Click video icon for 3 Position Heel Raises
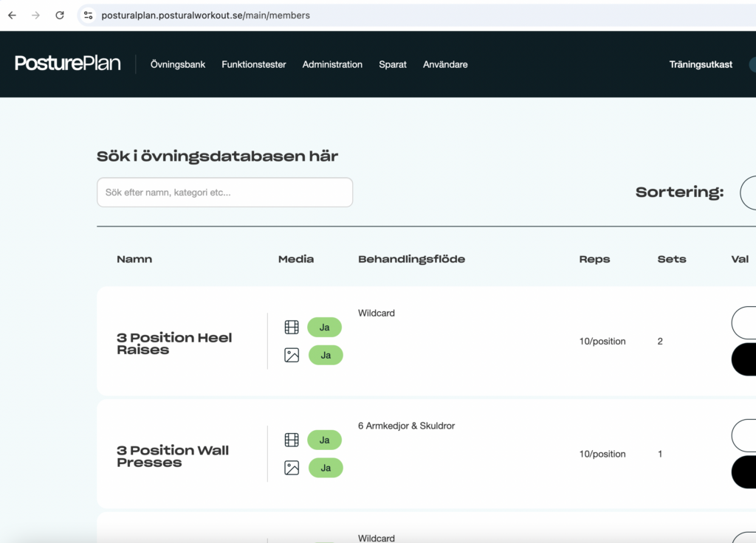756x543 pixels. (292, 327)
